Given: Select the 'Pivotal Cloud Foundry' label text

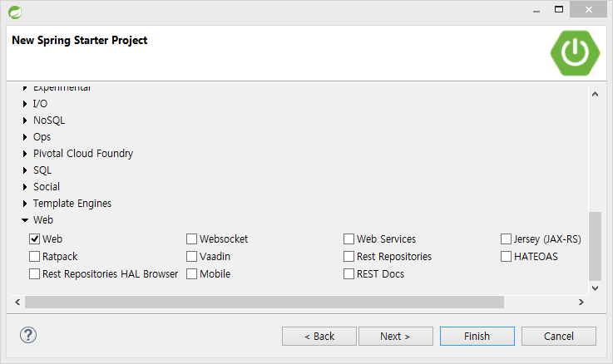Looking at the screenshot, I should (83, 154).
